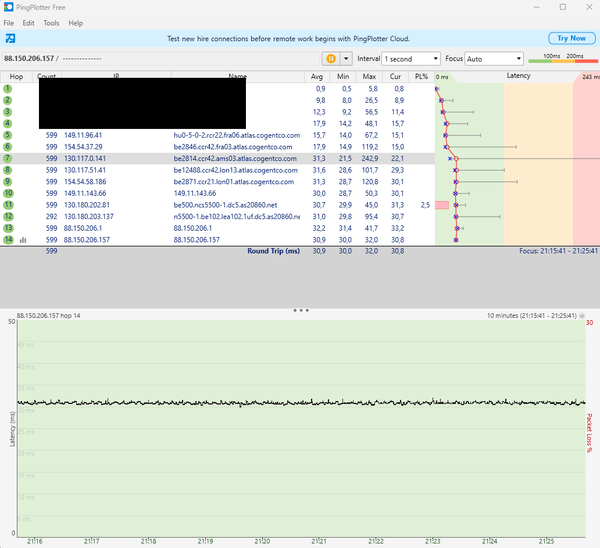The width and height of the screenshot is (600, 548).
Task: Click the count value 292 on hop 12
Action: (x=51, y=217)
